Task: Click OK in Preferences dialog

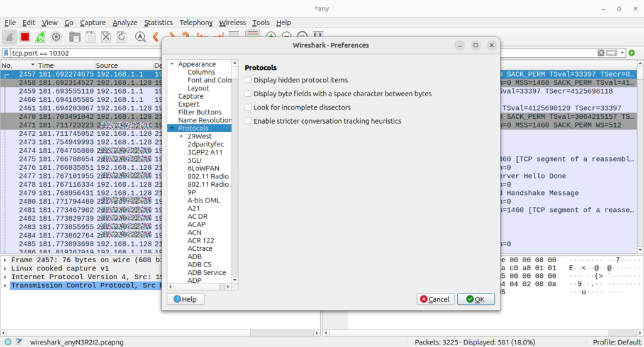Action: tap(475, 299)
